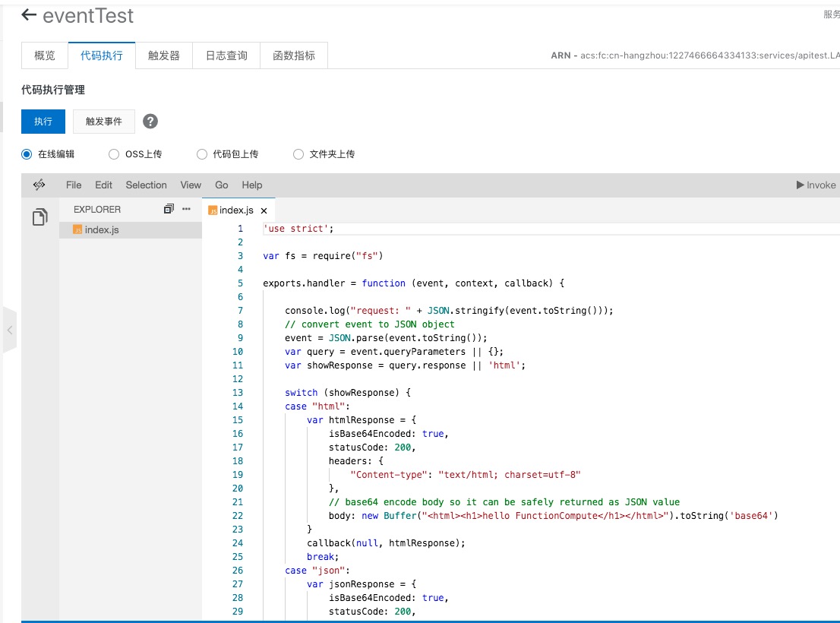Open the Edit menu in editor
Image resolution: width=840 pixels, height=623 pixels.
click(103, 185)
